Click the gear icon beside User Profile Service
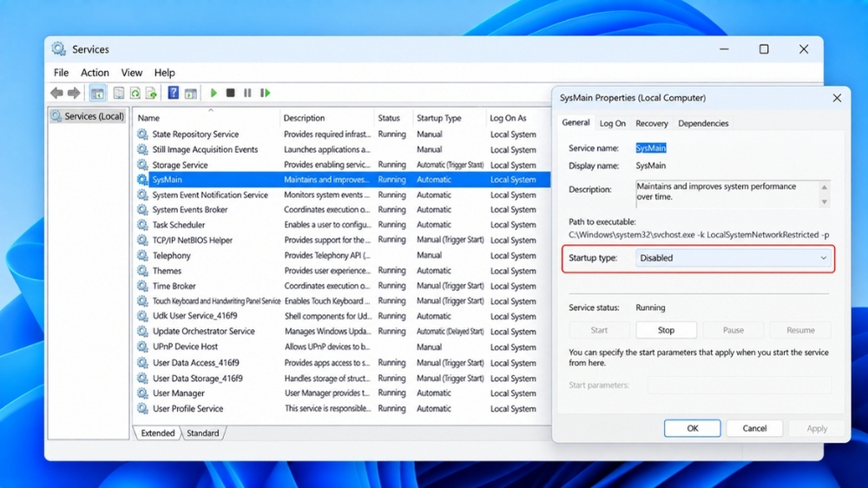Screen dimensions: 868x488 click(x=143, y=409)
